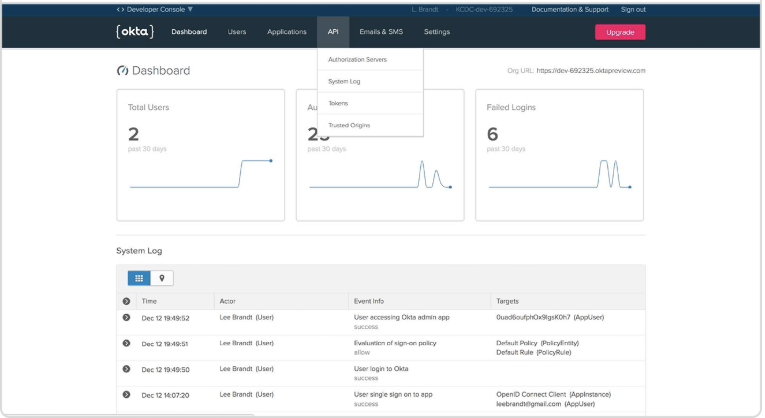Viewport: 765px width, 418px height.
Task: Go to the Users nav item
Action: (237, 32)
